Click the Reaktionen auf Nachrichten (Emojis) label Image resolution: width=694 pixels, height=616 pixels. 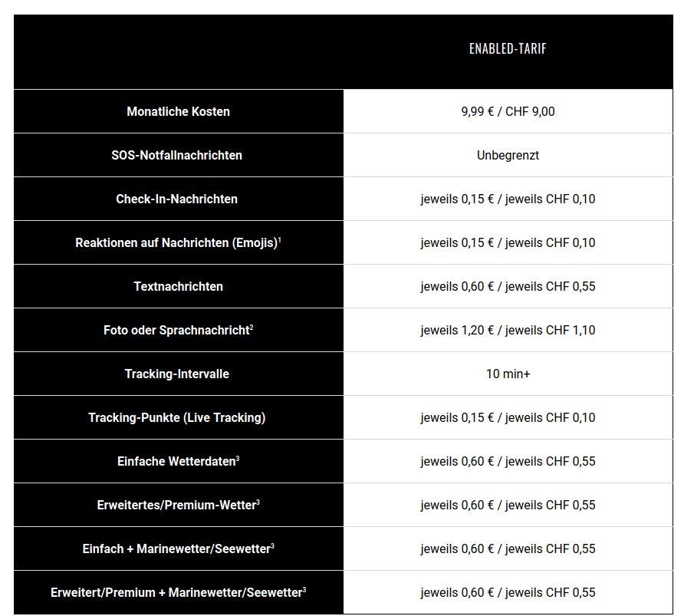[x=176, y=243]
